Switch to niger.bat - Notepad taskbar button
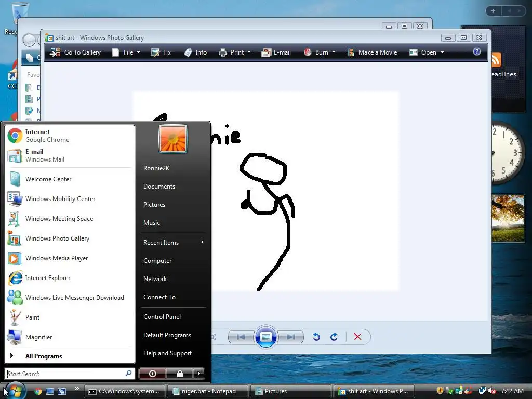Image resolution: width=532 pixels, height=399 pixels. [207, 391]
